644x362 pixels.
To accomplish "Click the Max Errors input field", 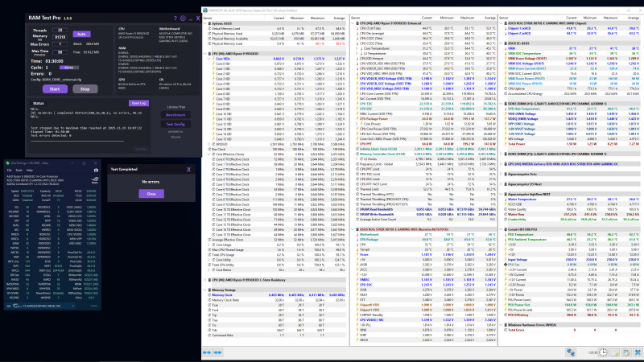I will (x=60, y=44).
